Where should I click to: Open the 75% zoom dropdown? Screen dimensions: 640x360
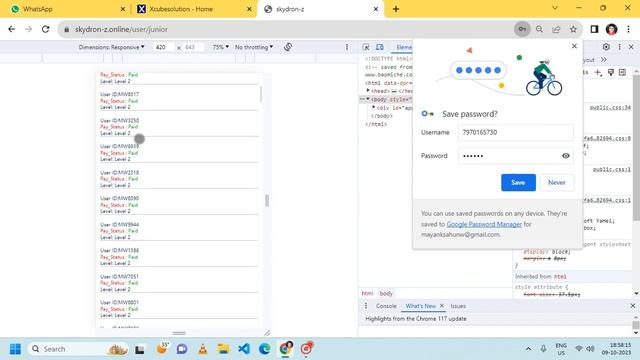pos(221,47)
